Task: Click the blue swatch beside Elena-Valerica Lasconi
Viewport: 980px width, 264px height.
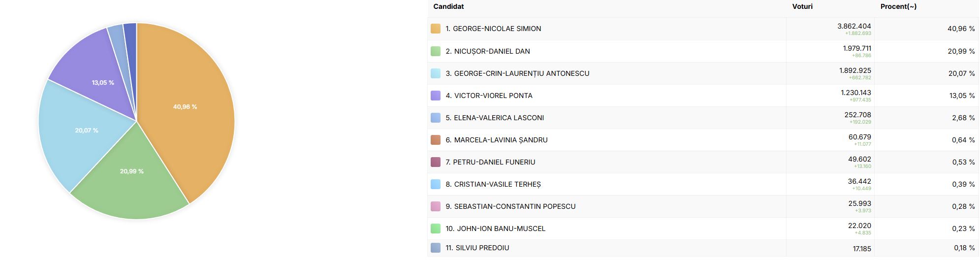Action: coord(435,118)
